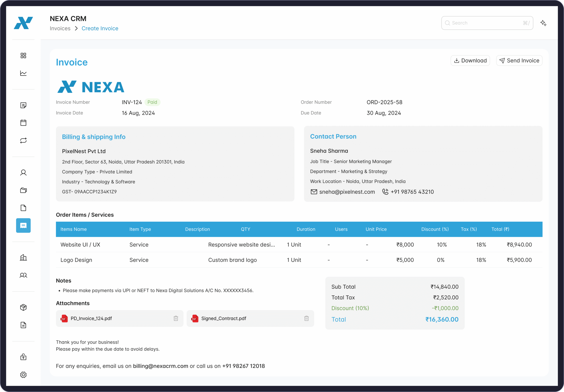Select the highlighted invoices icon
Screen dimensions: 564x392
[23, 225]
